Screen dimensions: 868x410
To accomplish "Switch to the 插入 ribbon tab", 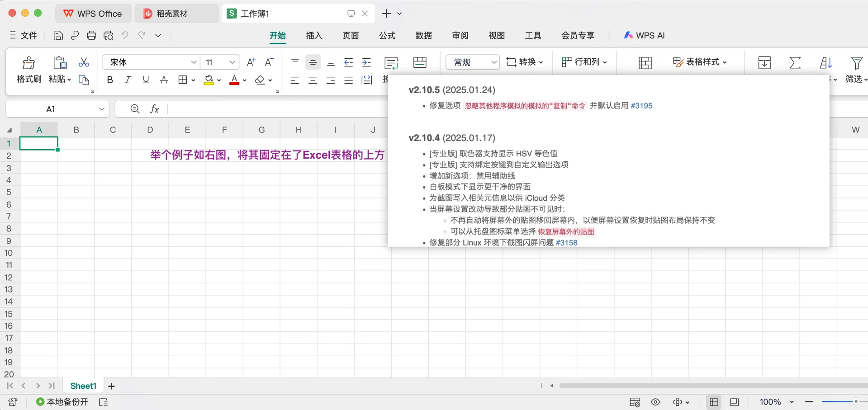I will pos(314,35).
